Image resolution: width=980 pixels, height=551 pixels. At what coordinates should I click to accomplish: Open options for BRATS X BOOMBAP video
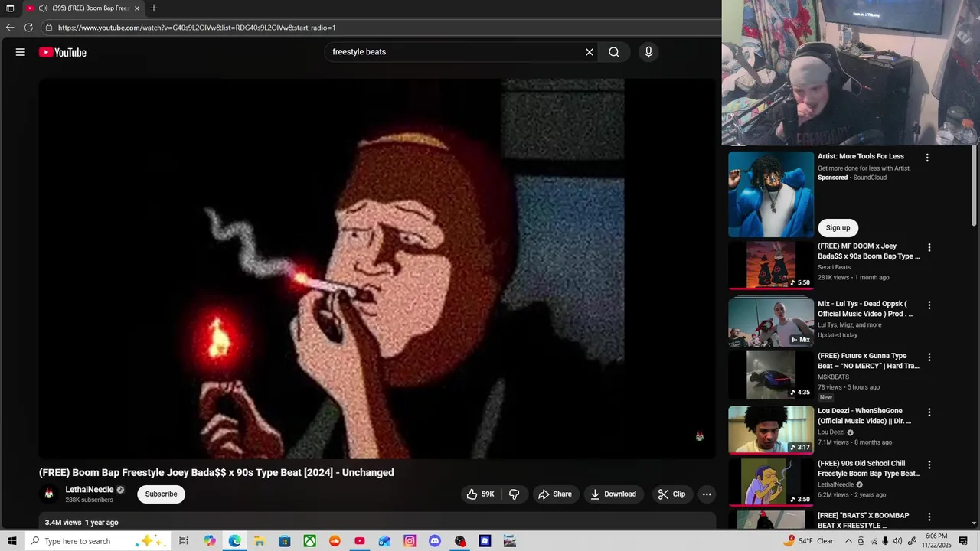click(929, 517)
